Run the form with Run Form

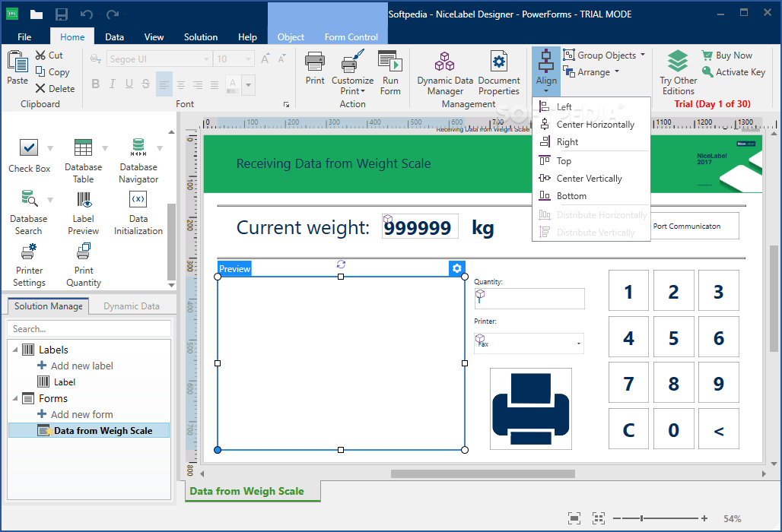pyautogui.click(x=390, y=73)
